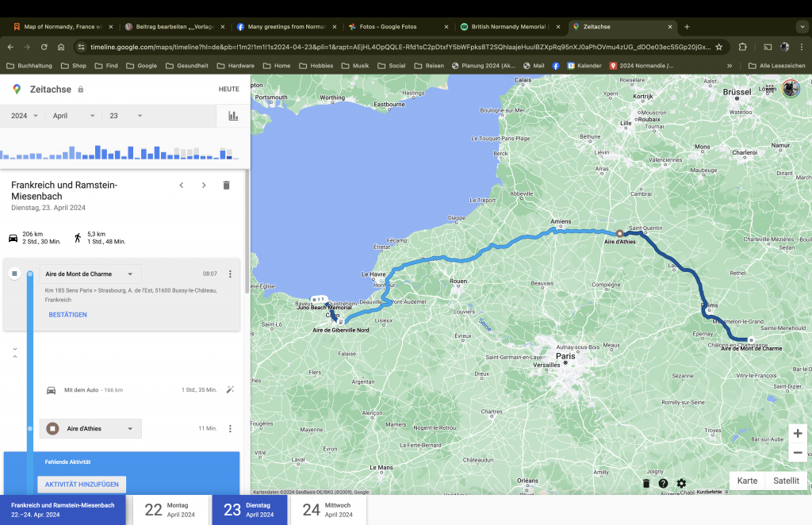Click AKTIVITÄT HINZUFÜGEN button

coord(82,484)
